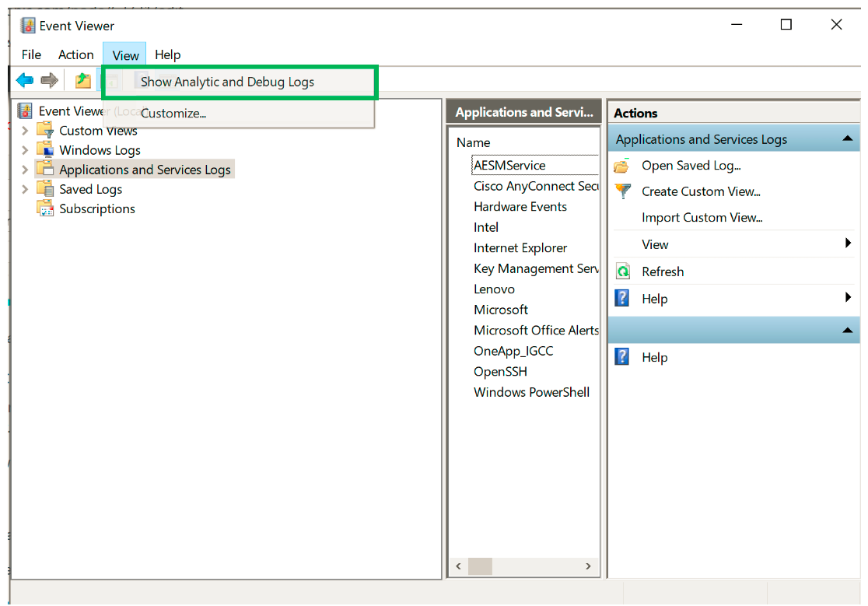Choose Customize... from the View menu

[x=173, y=114]
